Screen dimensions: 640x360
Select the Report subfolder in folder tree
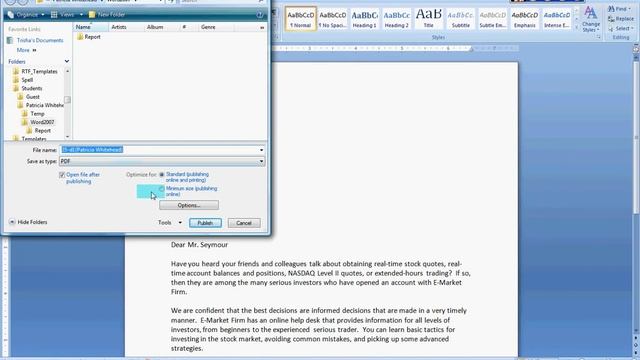point(38,131)
